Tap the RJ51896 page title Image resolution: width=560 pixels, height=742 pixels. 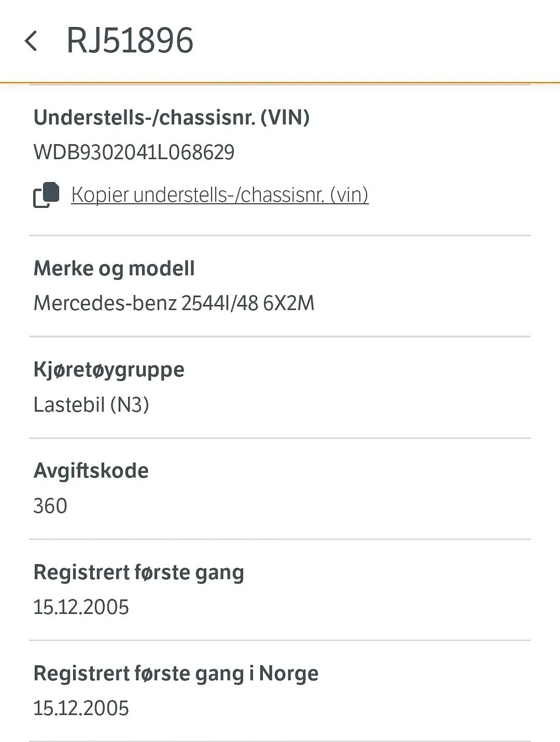[x=130, y=40]
